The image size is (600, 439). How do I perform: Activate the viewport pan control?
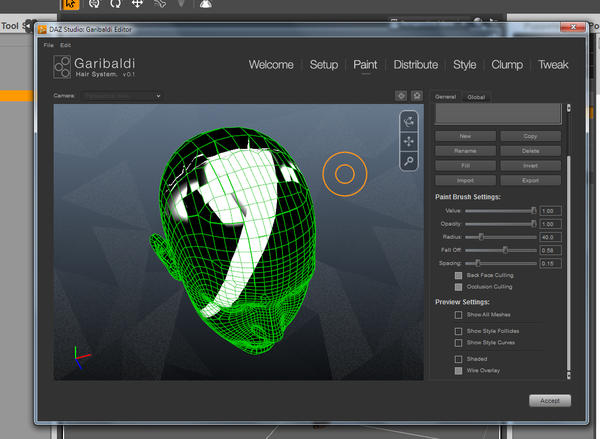tap(409, 141)
